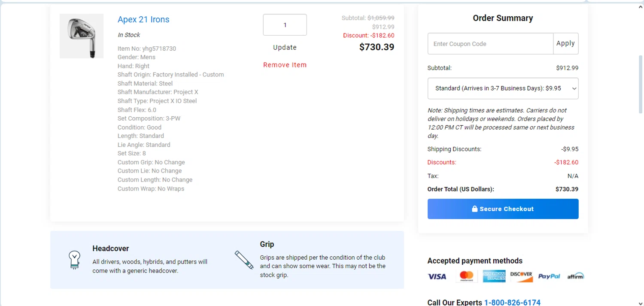Click the Enter Coupon Code field
The image size is (644, 306).
[490, 44]
